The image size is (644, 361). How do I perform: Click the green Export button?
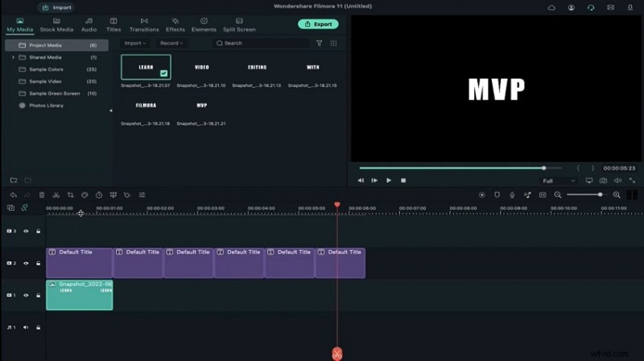318,24
